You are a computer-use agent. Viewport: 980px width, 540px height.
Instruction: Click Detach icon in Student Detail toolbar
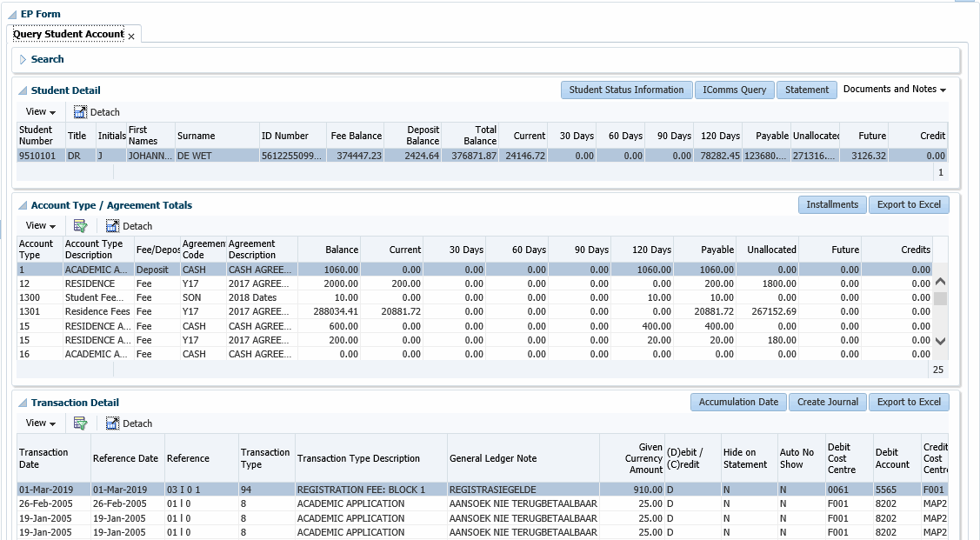click(81, 112)
